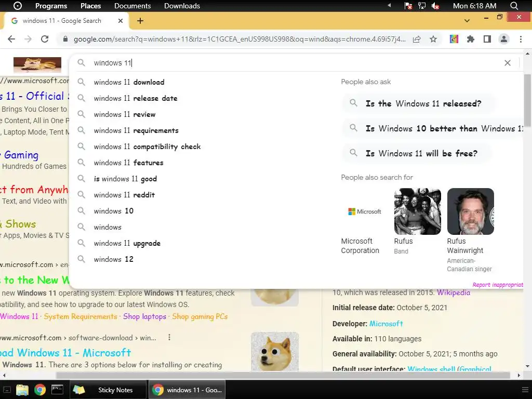Open the 'Shop gaming PCs' sitelink
The image size is (532, 399).
click(200, 316)
